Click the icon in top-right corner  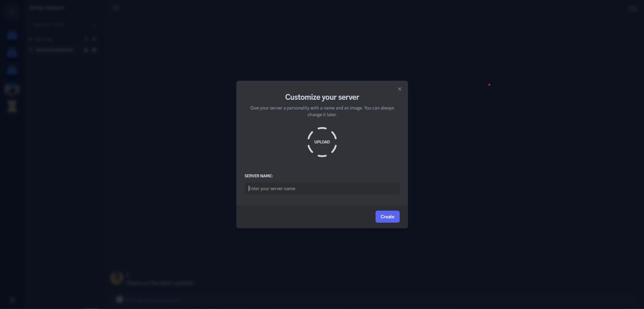tap(633, 8)
